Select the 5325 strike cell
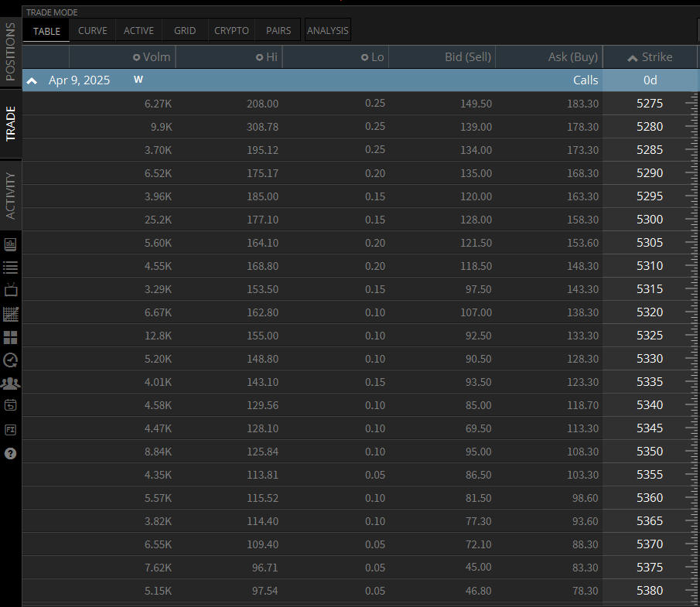Viewport: 700px width, 607px height. pos(649,336)
